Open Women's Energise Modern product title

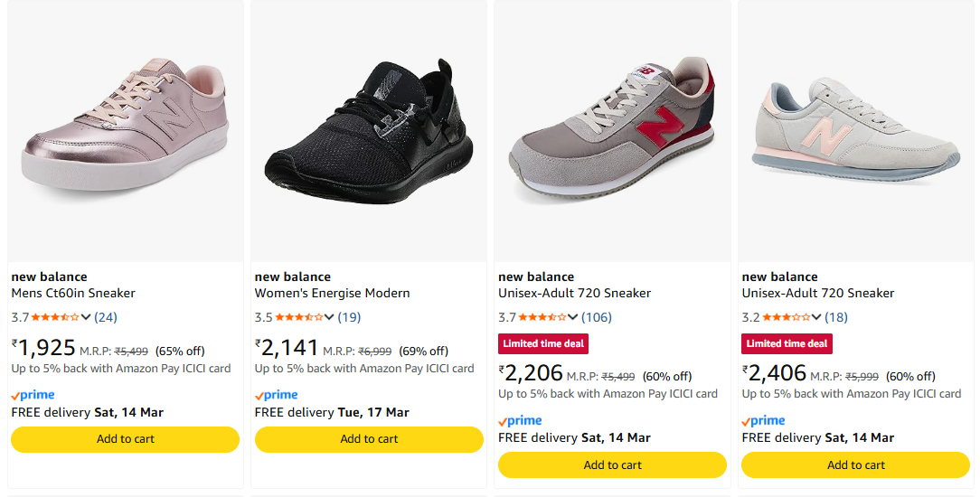(332, 293)
